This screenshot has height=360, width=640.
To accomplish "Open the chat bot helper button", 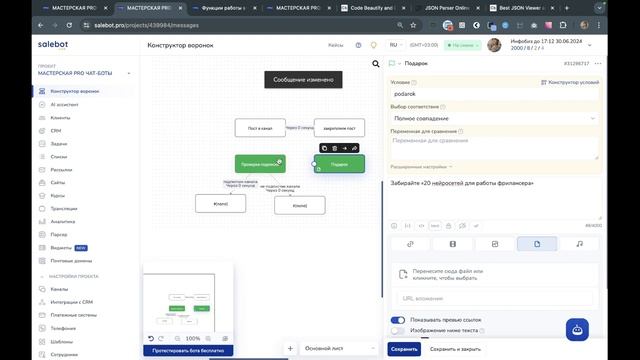I will point(577,330).
